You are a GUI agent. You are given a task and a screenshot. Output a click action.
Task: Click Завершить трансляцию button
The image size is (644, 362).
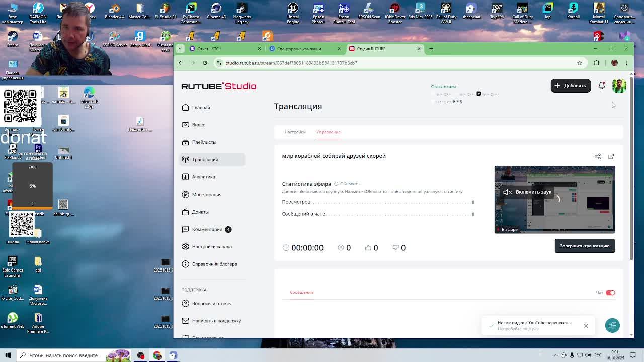coord(585,246)
